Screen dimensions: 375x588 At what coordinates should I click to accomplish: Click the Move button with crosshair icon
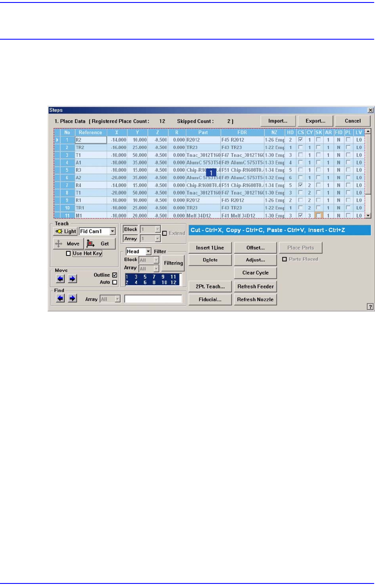(x=68, y=244)
